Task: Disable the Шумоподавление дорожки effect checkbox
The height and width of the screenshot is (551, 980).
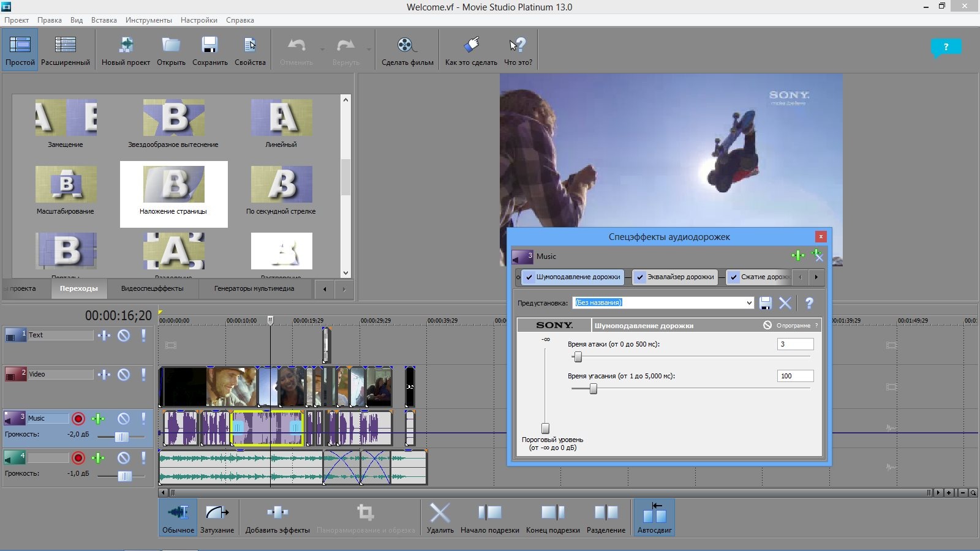Action: 530,277
